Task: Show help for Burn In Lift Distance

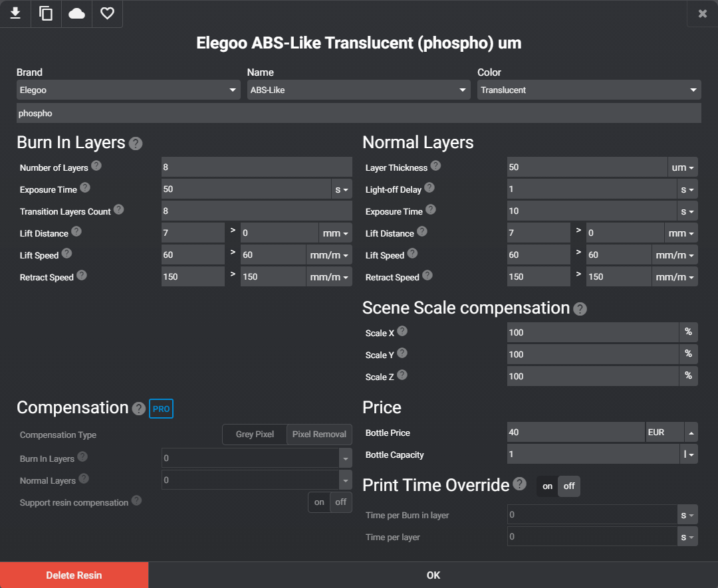Action: tap(76, 231)
